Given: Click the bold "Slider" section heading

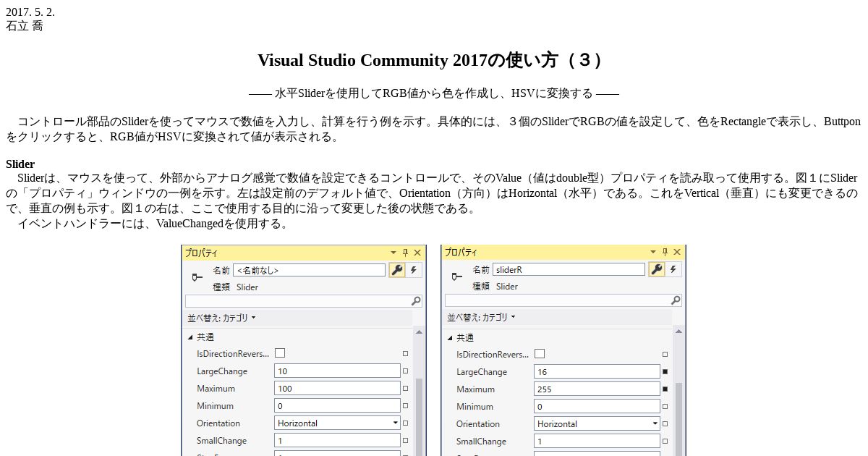Looking at the screenshot, I should point(20,164).
